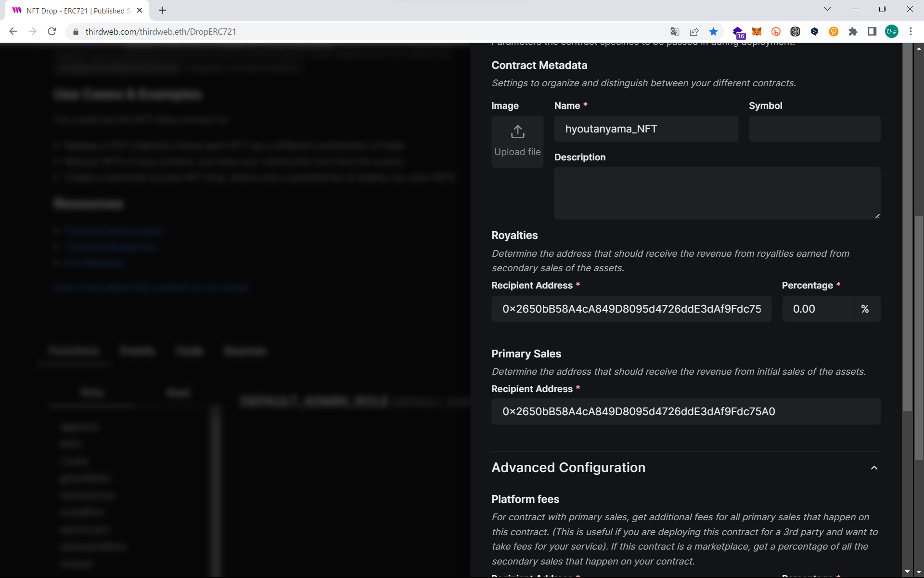924x578 pixels.
Task: Open the MetaMask fox extension
Action: click(x=757, y=32)
